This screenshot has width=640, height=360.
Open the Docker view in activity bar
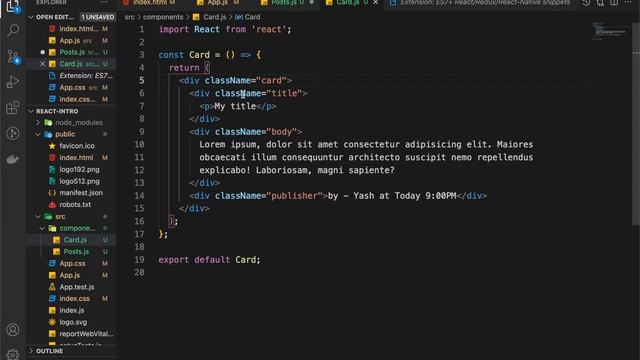[x=13, y=159]
